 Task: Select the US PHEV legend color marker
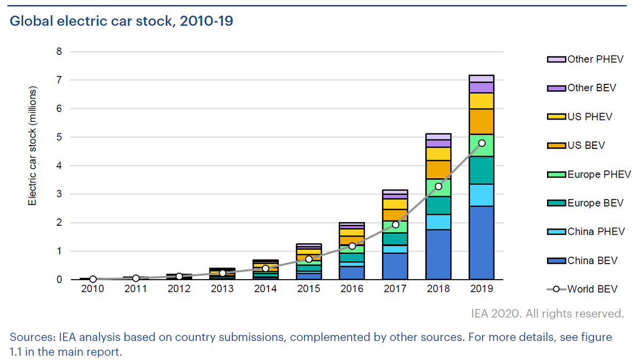pyautogui.click(x=558, y=116)
